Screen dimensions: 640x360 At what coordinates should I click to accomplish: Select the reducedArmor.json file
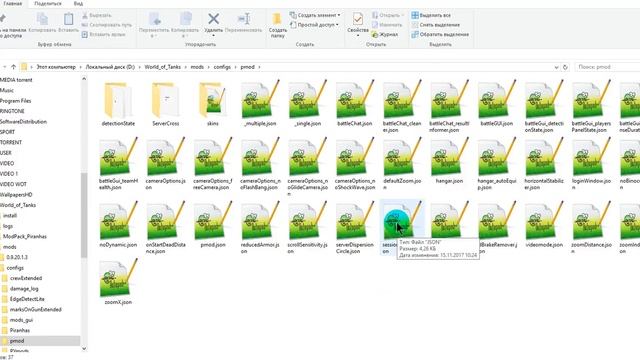coord(260,228)
